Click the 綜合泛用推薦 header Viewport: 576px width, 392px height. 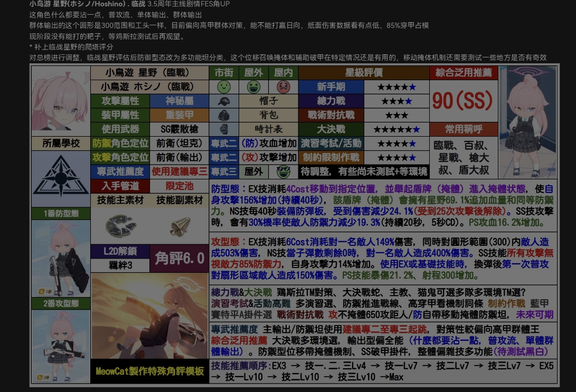[464, 73]
